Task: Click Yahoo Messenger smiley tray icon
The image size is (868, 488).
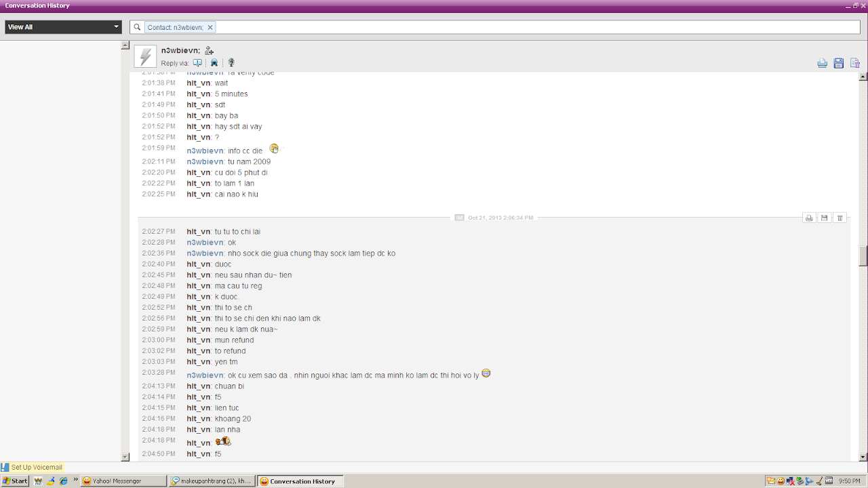Action: [781, 481]
